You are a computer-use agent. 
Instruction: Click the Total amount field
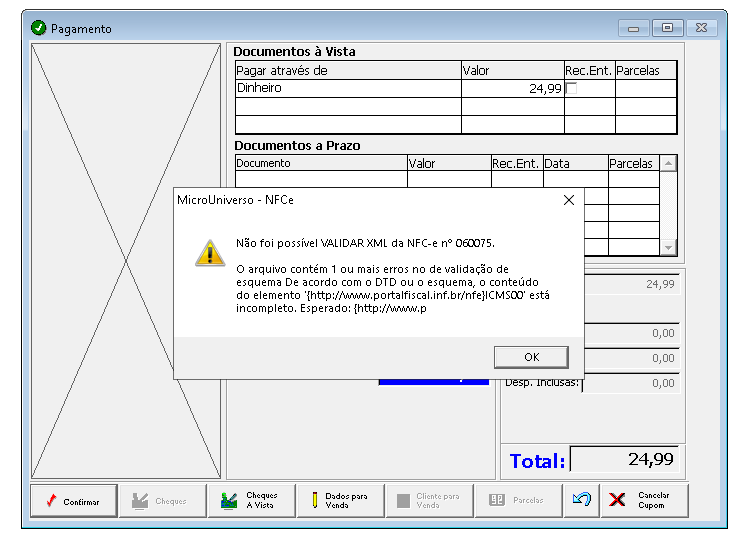[x=624, y=460]
